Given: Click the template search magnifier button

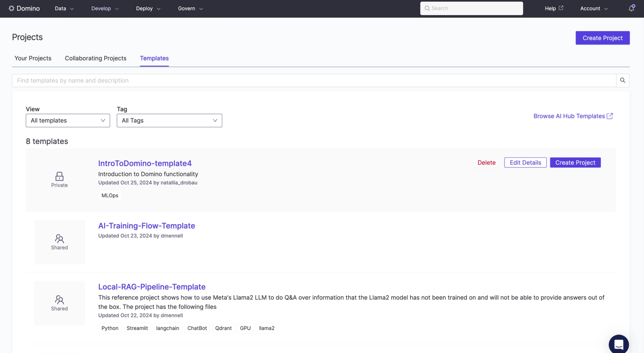Looking at the screenshot, I should point(623,81).
